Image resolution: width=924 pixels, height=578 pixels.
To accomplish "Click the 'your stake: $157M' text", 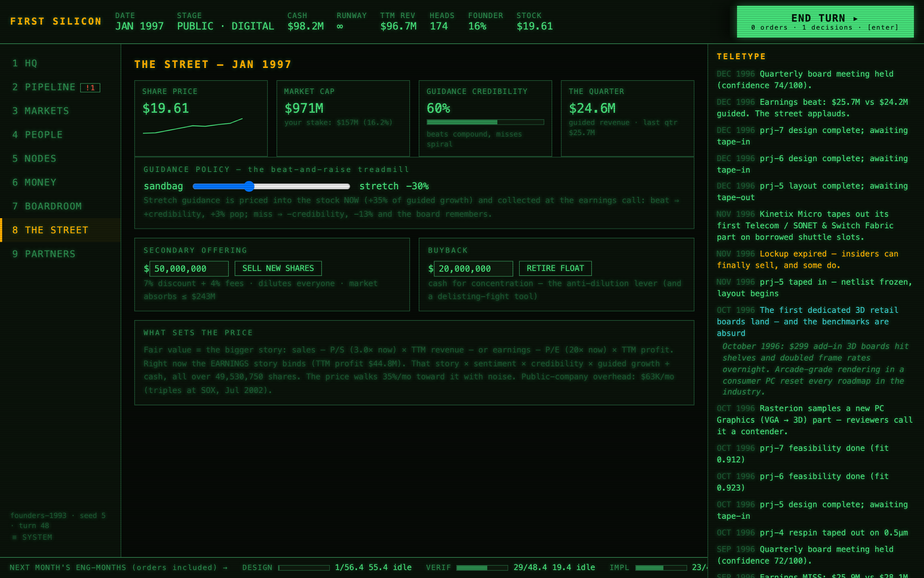I will coord(338,122).
